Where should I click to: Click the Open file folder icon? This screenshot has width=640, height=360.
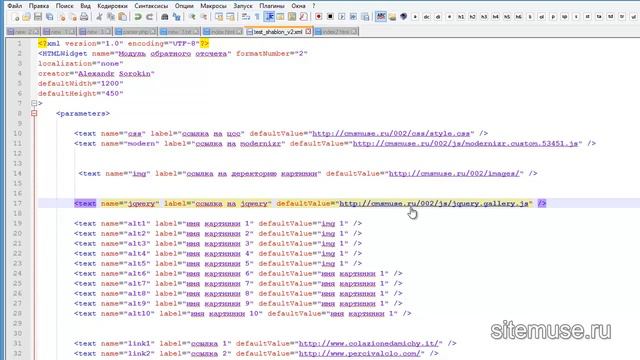27,17
